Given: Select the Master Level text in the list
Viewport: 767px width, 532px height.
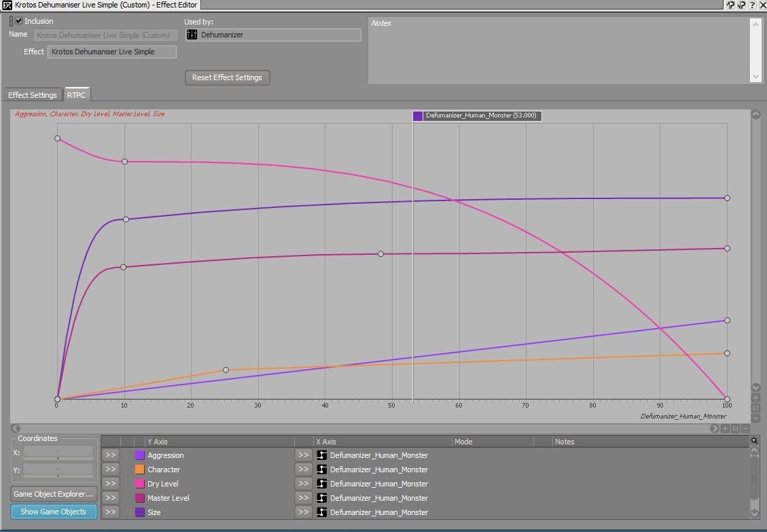Looking at the screenshot, I should click(x=168, y=498).
